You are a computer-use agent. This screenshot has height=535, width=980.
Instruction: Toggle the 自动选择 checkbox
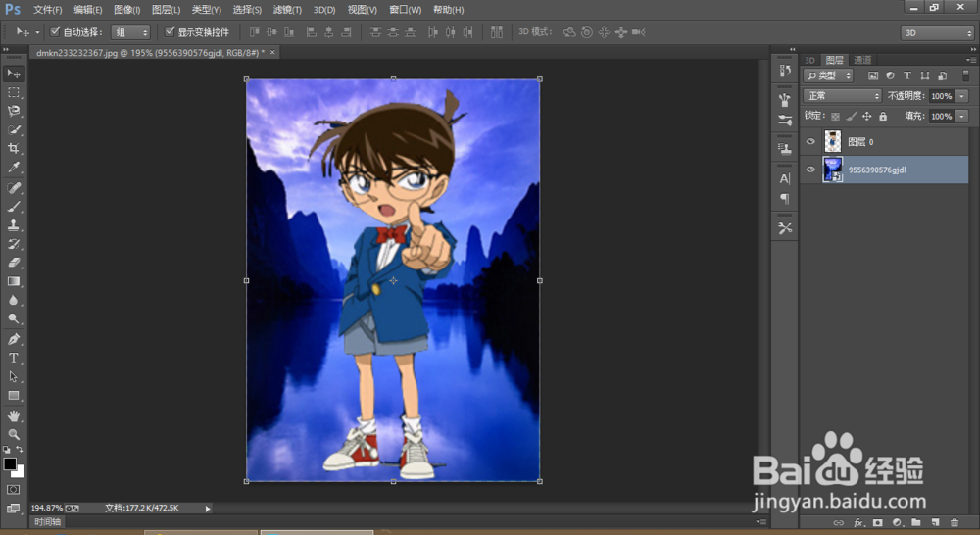[55, 32]
